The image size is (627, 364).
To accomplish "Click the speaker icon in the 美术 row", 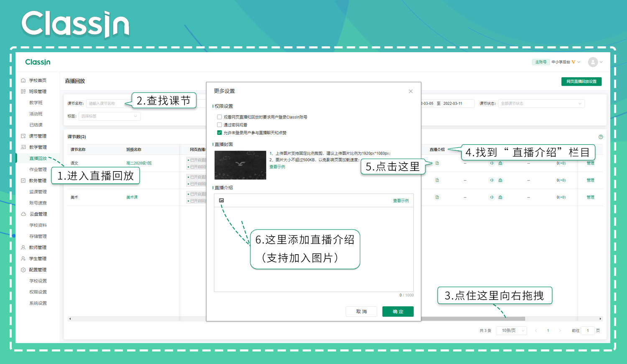I will pyautogui.click(x=492, y=197).
